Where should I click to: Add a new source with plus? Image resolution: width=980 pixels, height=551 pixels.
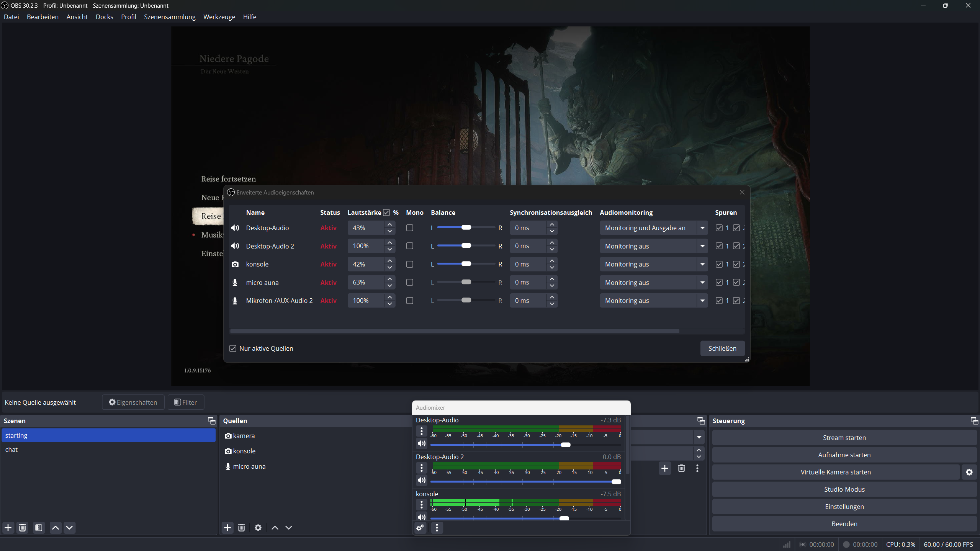click(227, 528)
